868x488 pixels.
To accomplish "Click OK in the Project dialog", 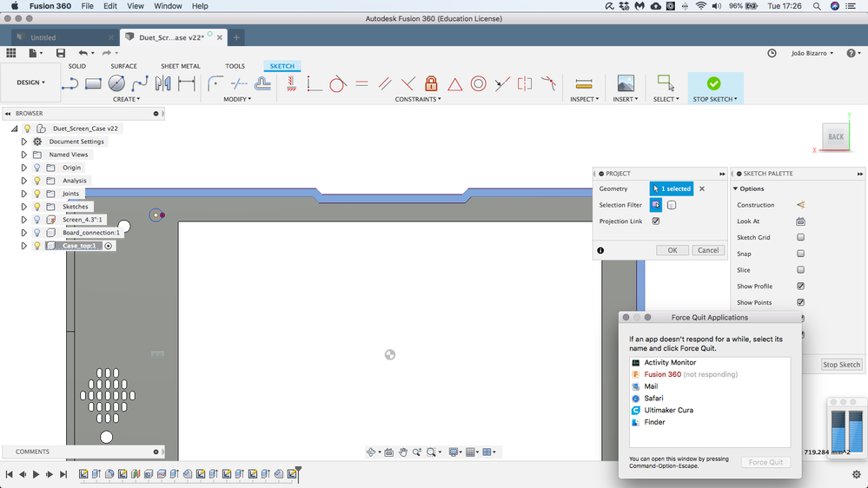I will [x=672, y=250].
